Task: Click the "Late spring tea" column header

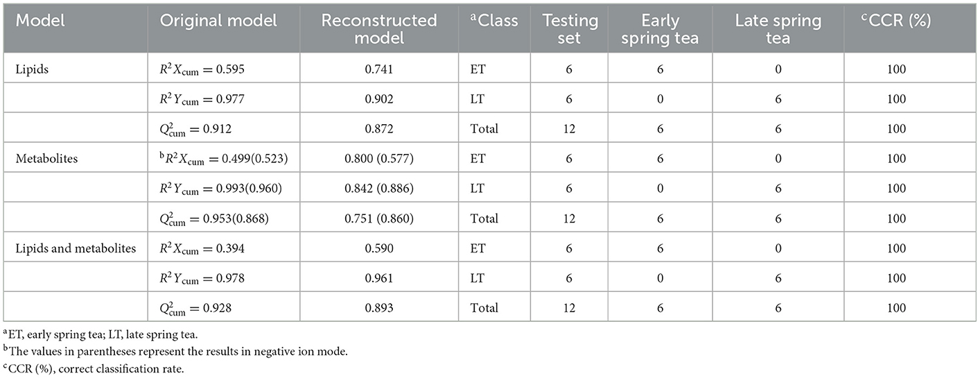Action: pos(778,29)
